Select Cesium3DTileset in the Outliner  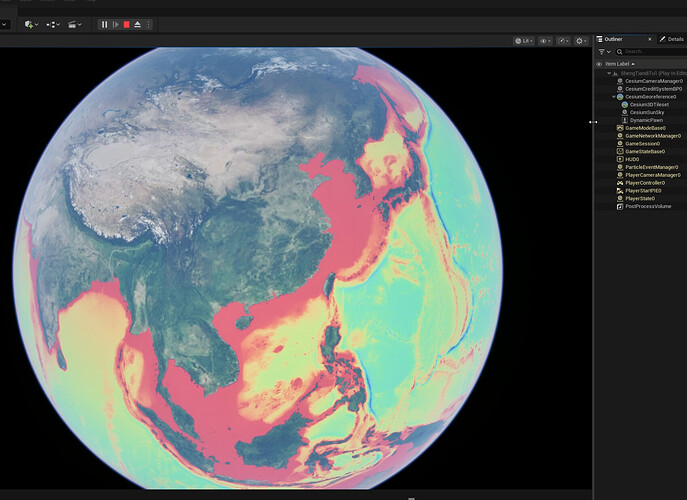click(649, 105)
